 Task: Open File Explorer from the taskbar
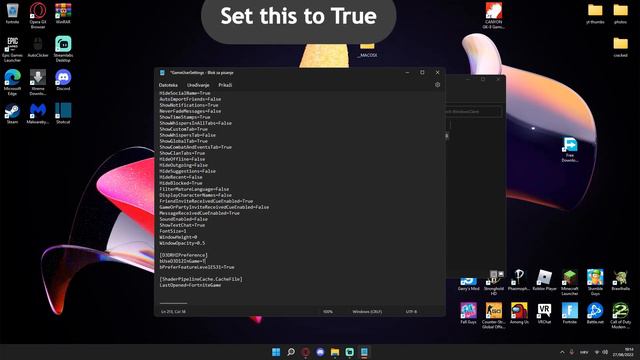coord(335,352)
